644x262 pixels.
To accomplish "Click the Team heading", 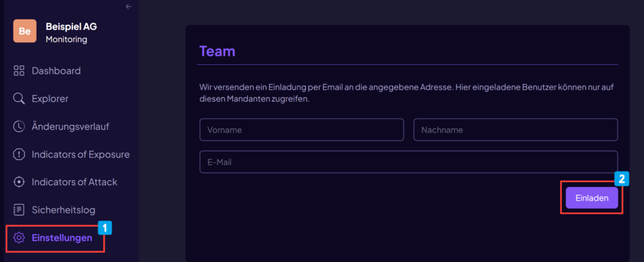I will (217, 52).
